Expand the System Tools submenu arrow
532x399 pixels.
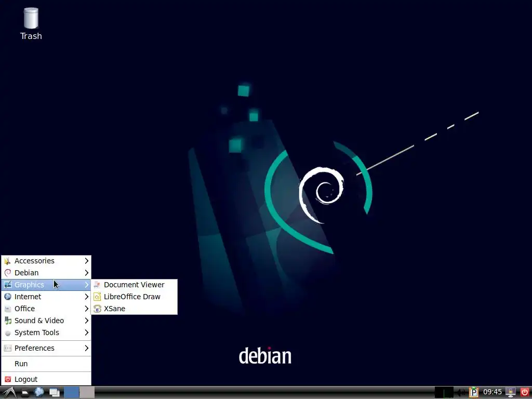(x=87, y=332)
